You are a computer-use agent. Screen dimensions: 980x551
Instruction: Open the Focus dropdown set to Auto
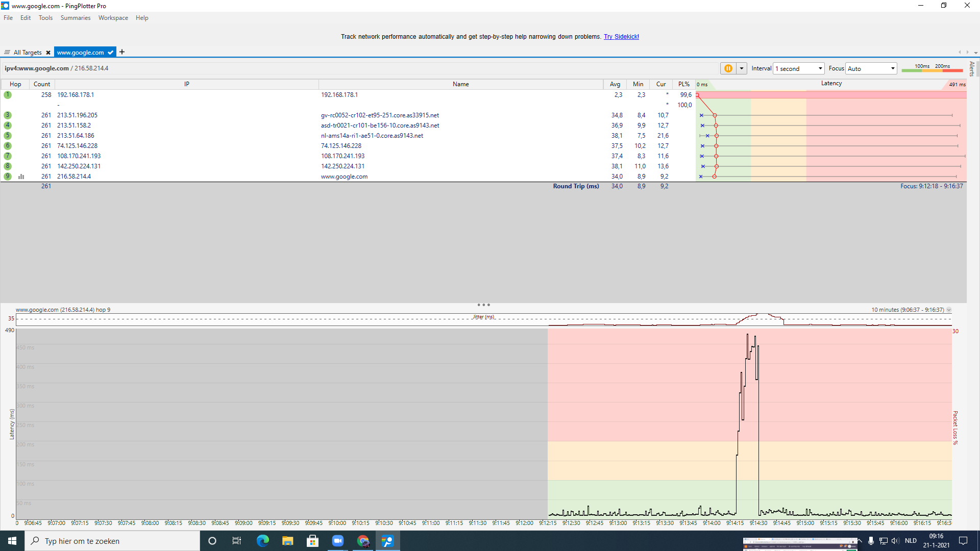pyautogui.click(x=871, y=68)
